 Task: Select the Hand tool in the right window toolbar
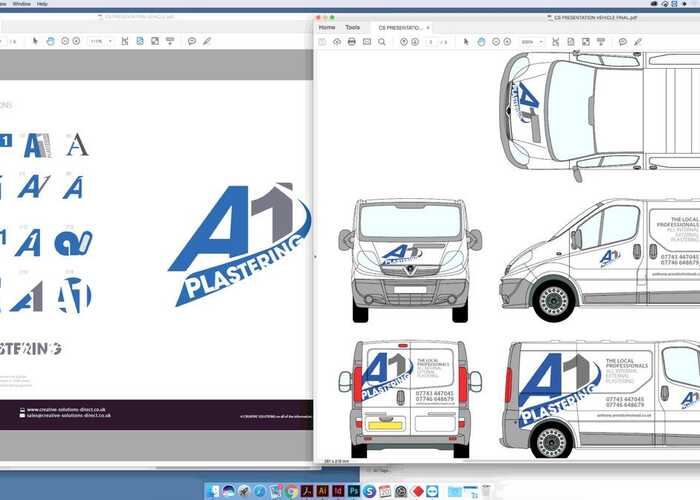pyautogui.click(x=481, y=42)
